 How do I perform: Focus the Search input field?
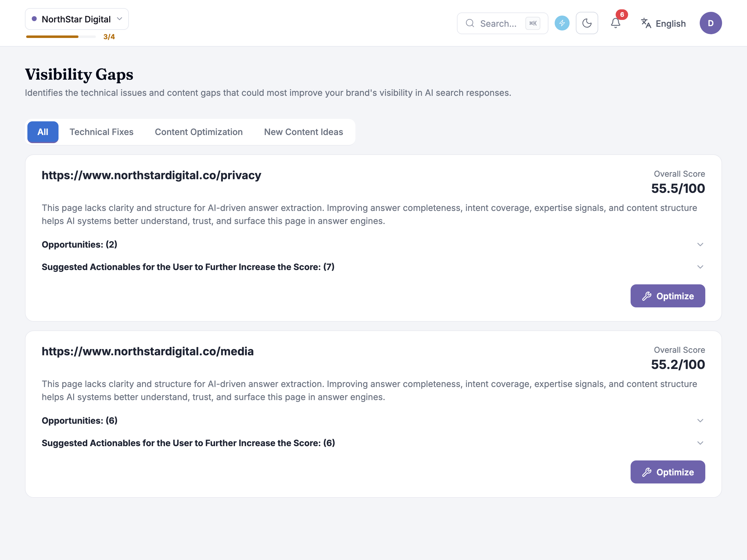502,23
